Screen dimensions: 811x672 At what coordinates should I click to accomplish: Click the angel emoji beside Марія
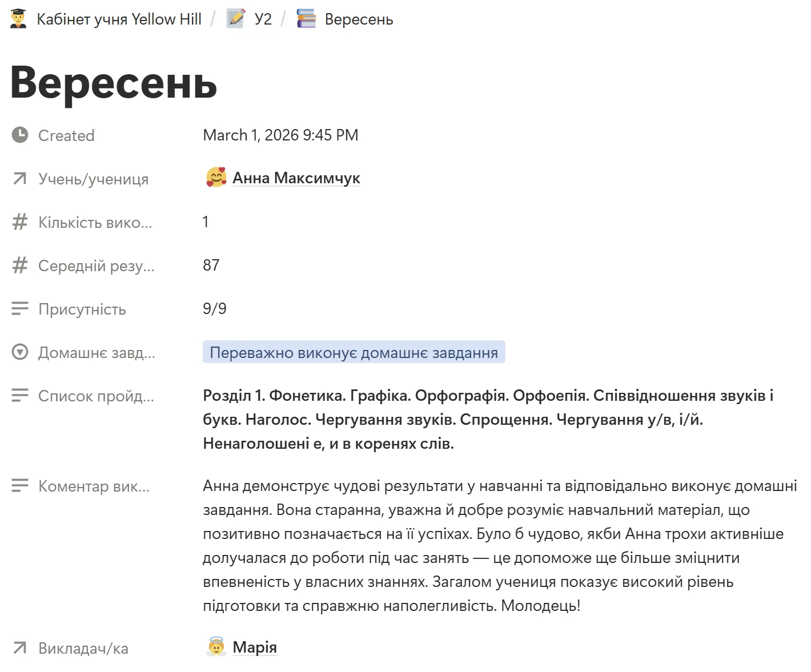coord(216,647)
